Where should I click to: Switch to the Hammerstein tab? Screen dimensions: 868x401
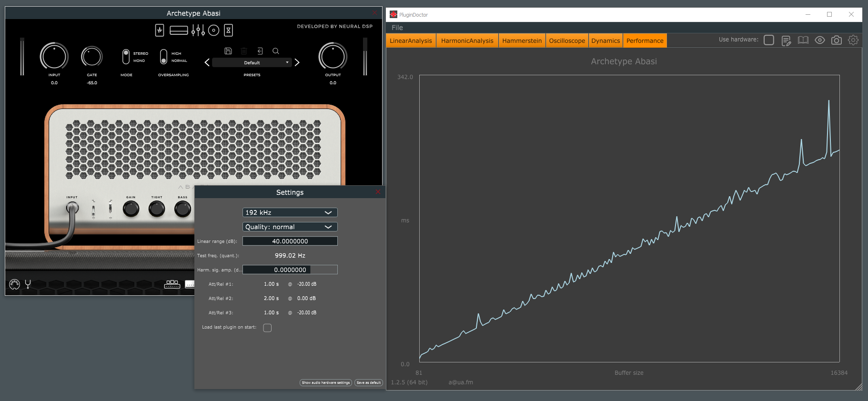coord(522,40)
